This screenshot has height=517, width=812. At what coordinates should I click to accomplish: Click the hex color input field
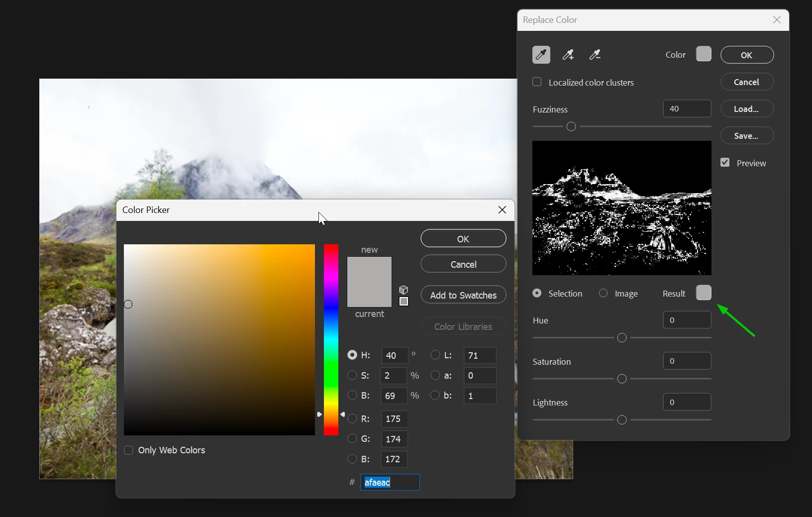pyautogui.click(x=390, y=482)
